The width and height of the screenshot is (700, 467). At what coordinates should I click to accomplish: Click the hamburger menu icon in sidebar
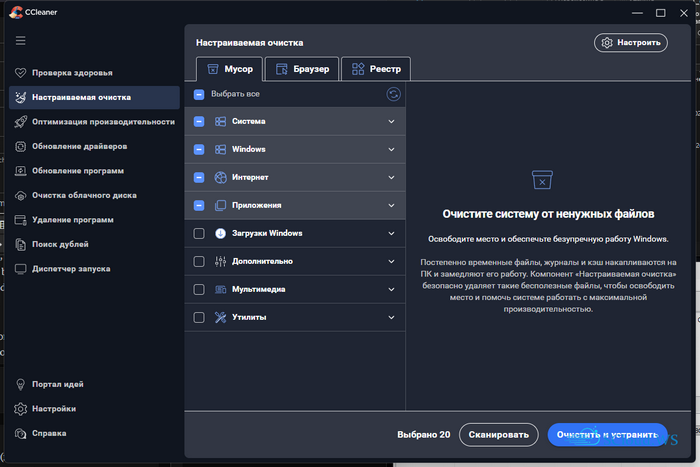coord(21,41)
